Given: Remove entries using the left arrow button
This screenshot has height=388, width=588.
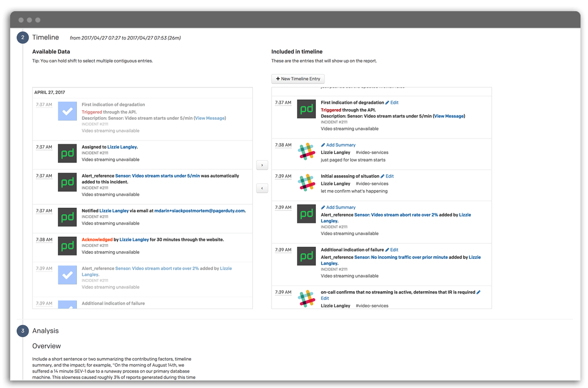Looking at the screenshot, I should [x=262, y=188].
